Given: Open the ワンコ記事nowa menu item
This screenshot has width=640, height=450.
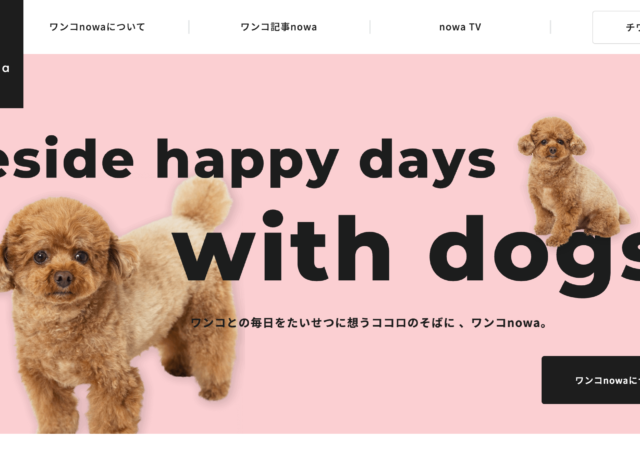Looking at the screenshot, I should point(279,27).
